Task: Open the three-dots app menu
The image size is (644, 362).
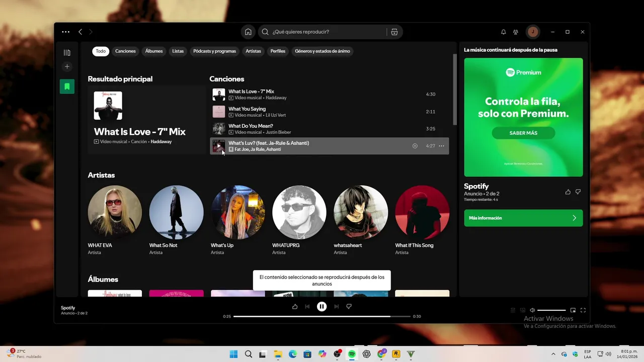Action: point(66,32)
